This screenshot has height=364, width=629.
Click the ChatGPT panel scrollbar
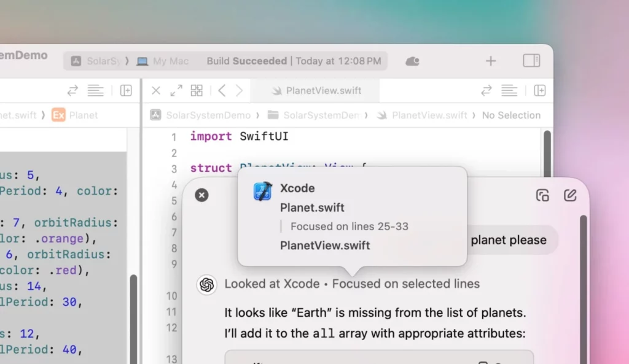pyautogui.click(x=584, y=290)
